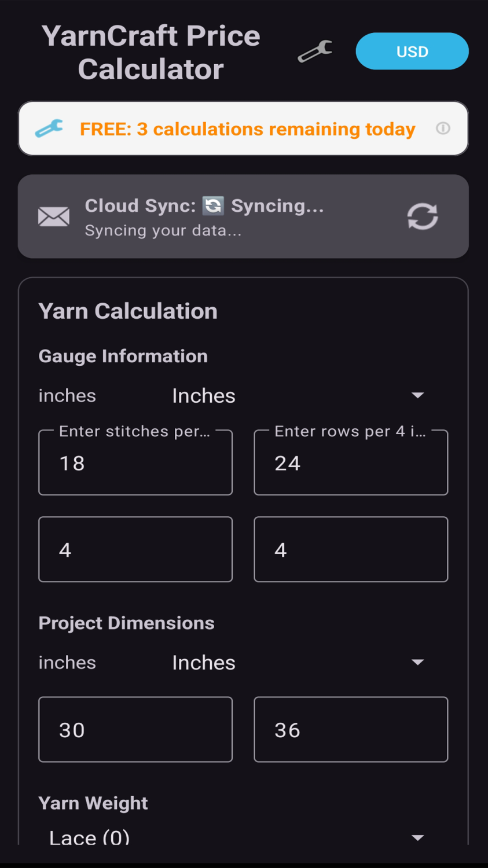Click the stitches per 4 inches field
This screenshot has width=488, height=868.
pyautogui.click(x=135, y=463)
